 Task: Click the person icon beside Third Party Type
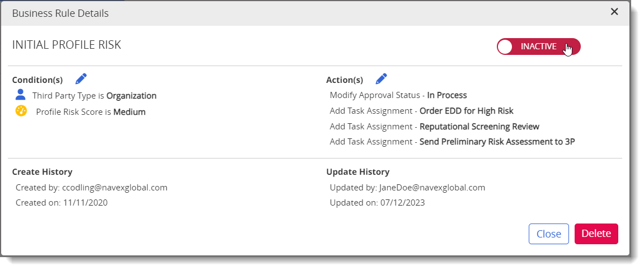pos(21,95)
